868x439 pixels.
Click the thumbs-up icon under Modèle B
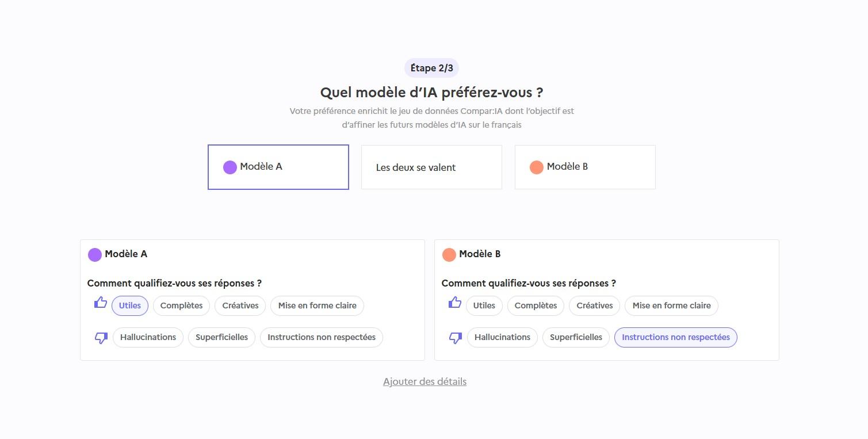(x=455, y=303)
